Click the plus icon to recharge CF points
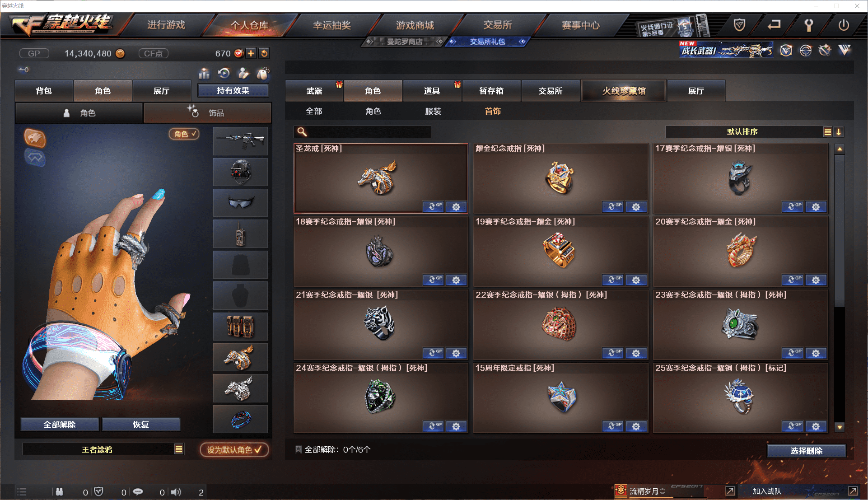 (x=251, y=53)
